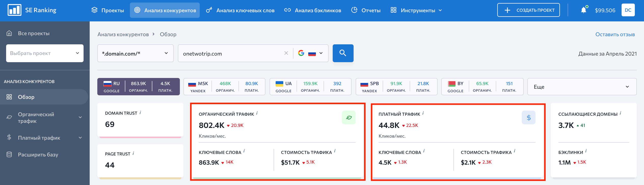Click the SE Ranking logo icon
Screen dimensions: 644x185
pyautogui.click(x=15, y=10)
